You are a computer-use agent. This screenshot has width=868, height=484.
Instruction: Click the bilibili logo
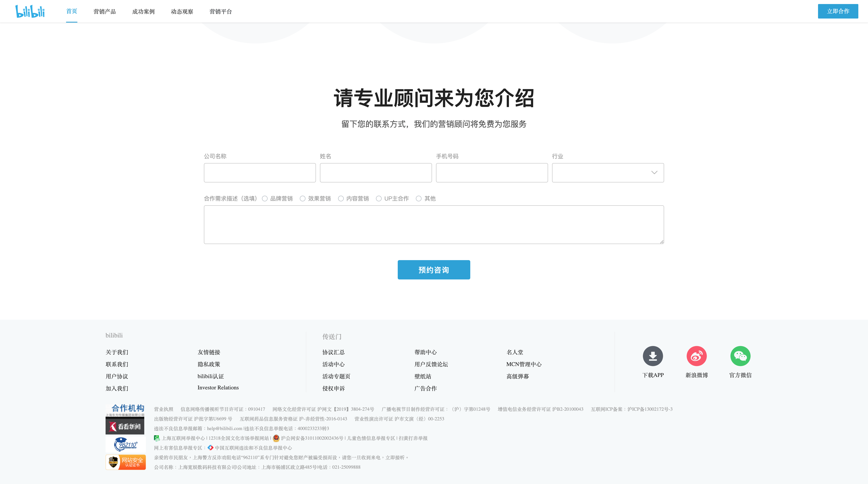point(30,11)
